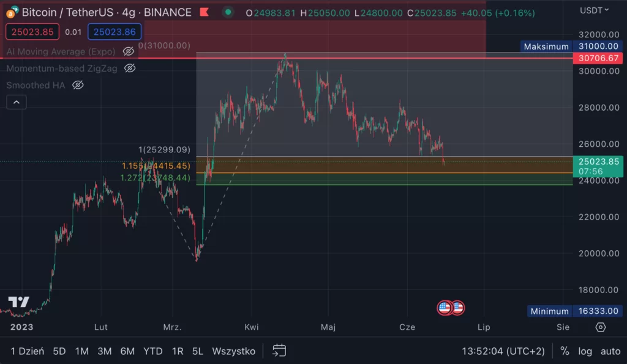Open the go-to-date calendar icon
This screenshot has width=627, height=364.
[x=279, y=351]
